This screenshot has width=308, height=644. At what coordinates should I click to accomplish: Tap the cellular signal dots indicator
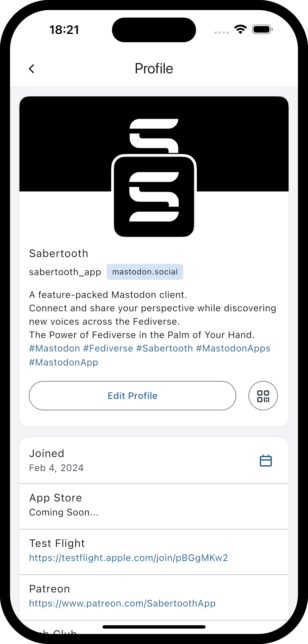(x=221, y=32)
